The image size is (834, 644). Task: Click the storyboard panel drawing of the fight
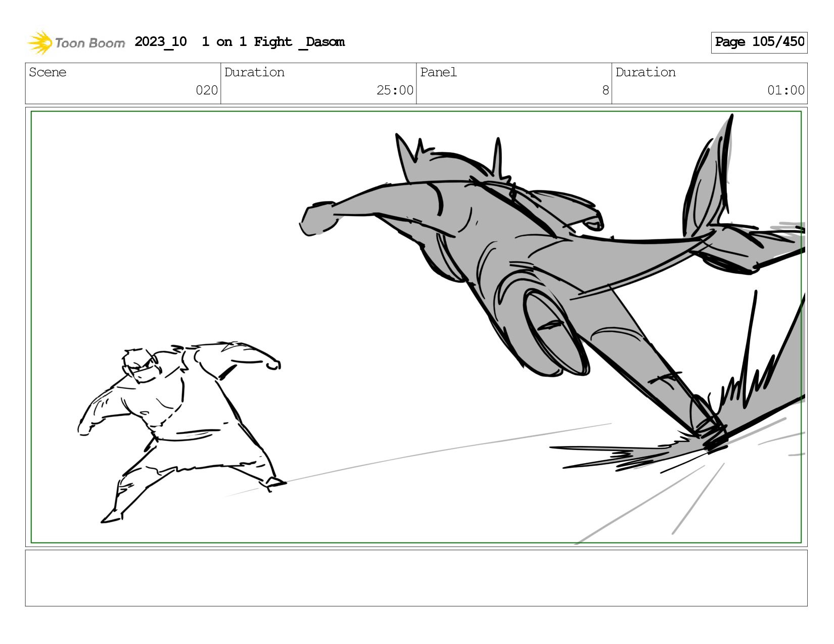pos(416,327)
